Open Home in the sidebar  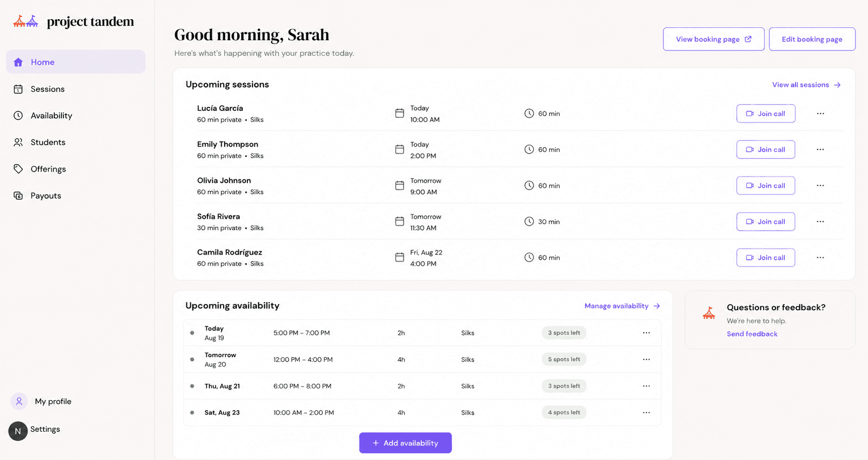click(76, 62)
